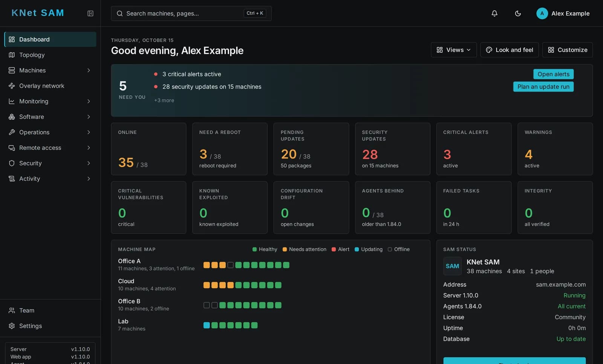The width and height of the screenshot is (603, 364).
Task: Click the Monitoring chart icon
Action: coord(12,101)
